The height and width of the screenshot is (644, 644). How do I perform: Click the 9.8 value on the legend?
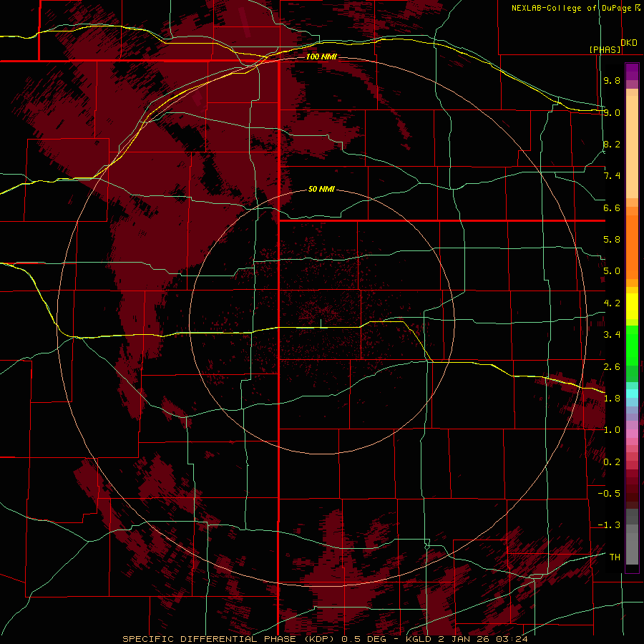pos(612,80)
